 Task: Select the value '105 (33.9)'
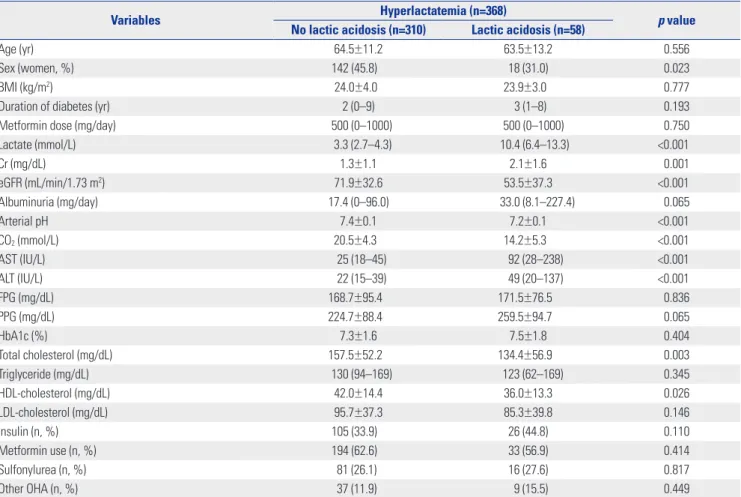point(354,432)
